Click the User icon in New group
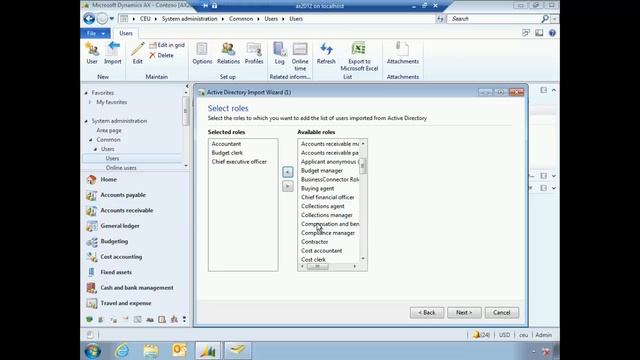 [92, 53]
